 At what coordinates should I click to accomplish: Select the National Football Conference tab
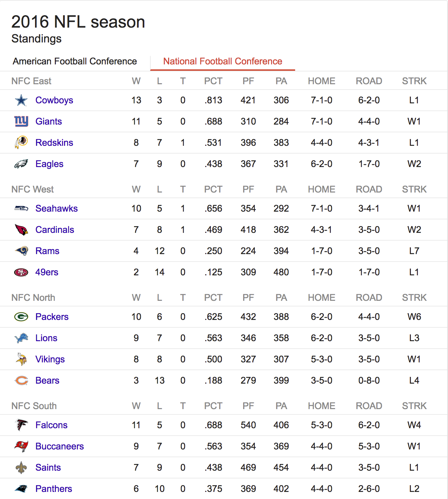click(x=223, y=61)
